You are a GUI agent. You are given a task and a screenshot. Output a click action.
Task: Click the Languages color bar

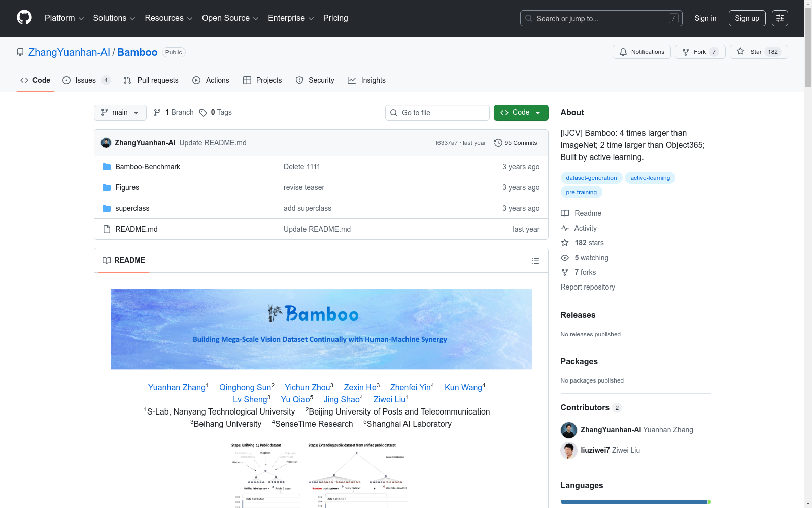(x=636, y=502)
